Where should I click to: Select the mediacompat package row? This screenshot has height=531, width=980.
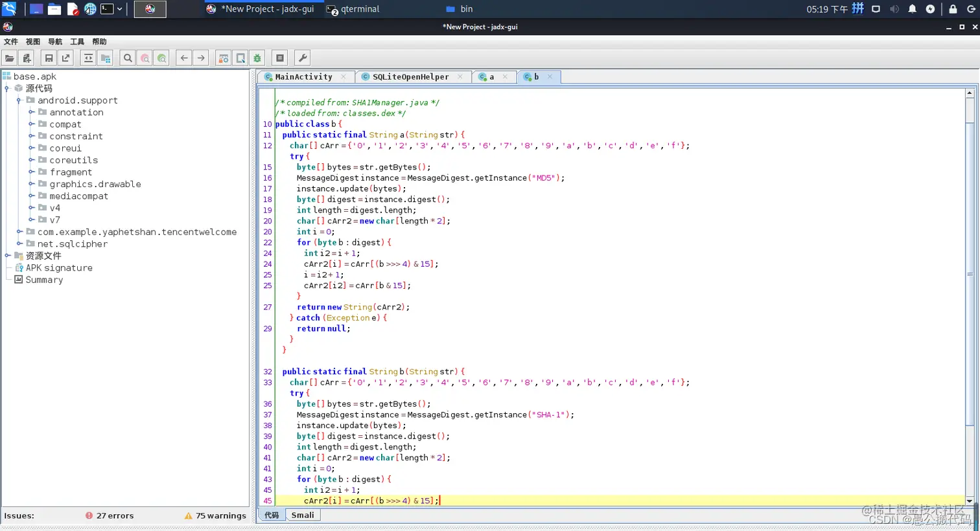click(x=73, y=196)
